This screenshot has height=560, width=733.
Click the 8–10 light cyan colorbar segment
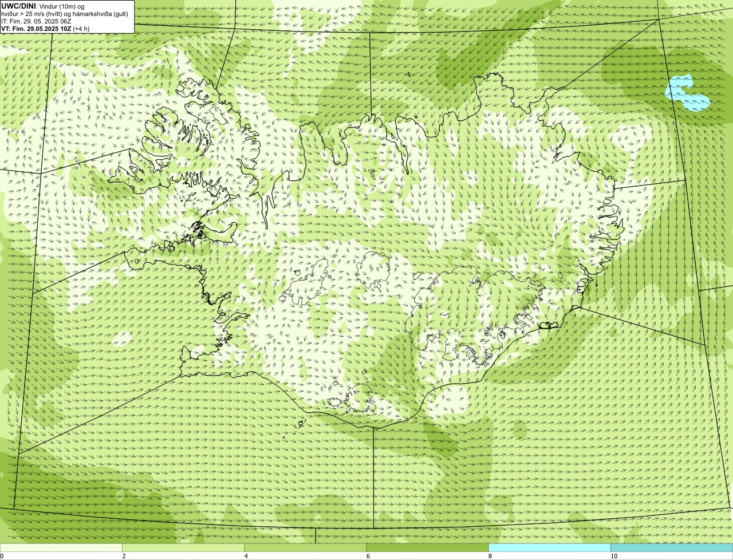550,547
